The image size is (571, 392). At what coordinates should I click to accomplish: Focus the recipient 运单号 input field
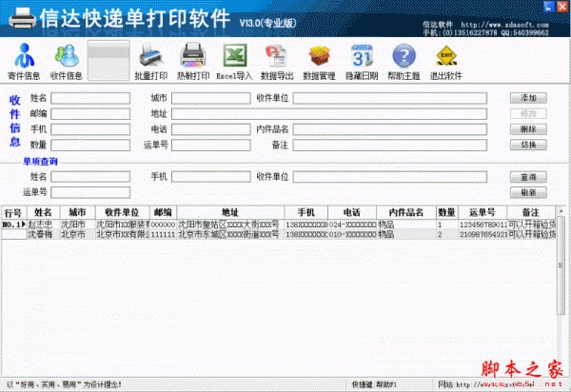(x=211, y=145)
